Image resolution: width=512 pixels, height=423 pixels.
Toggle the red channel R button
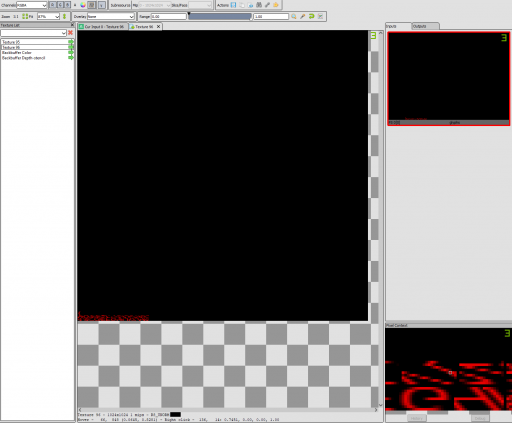pyautogui.click(x=53, y=5)
